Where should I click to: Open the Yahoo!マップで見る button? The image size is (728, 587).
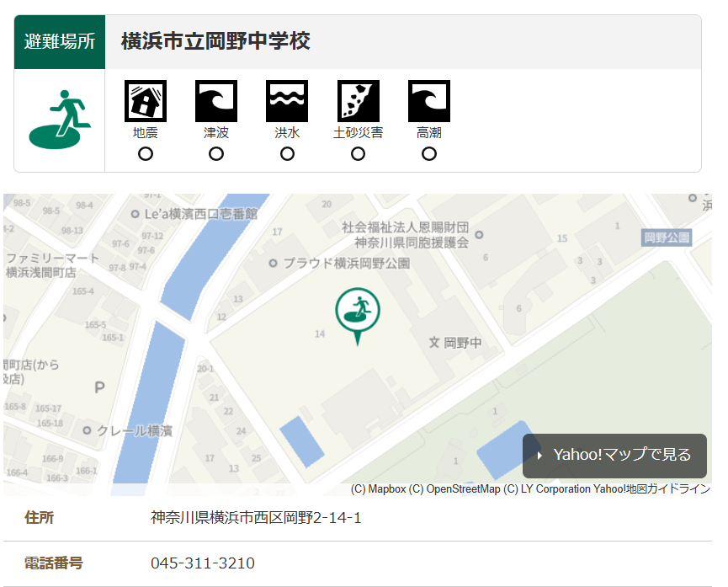click(614, 456)
